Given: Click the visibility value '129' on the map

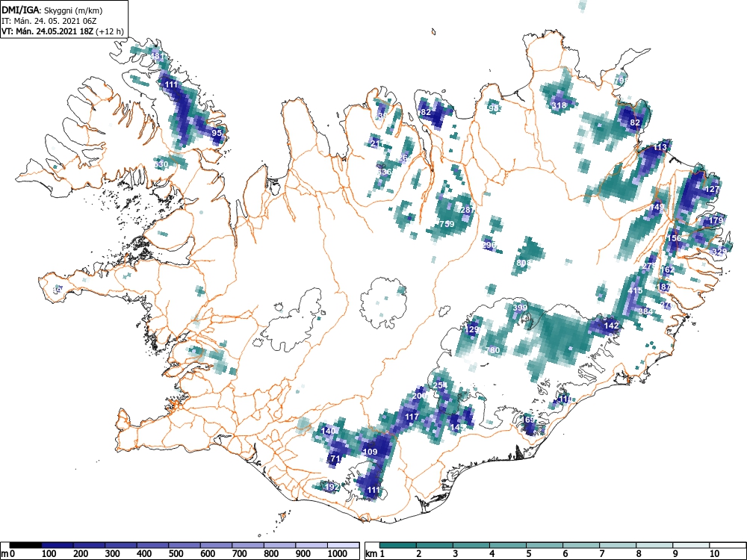Looking at the screenshot, I should (471, 329).
